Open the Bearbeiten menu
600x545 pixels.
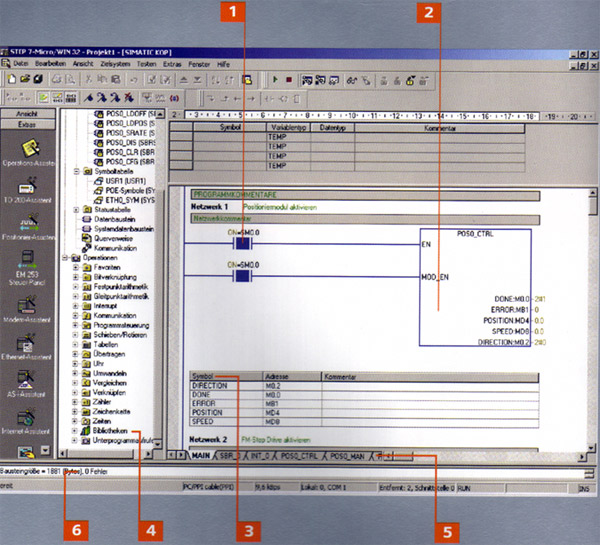[x=50, y=64]
